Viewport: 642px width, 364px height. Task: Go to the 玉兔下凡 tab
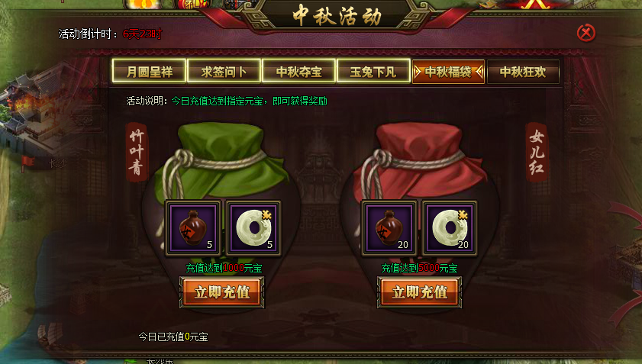[373, 72]
